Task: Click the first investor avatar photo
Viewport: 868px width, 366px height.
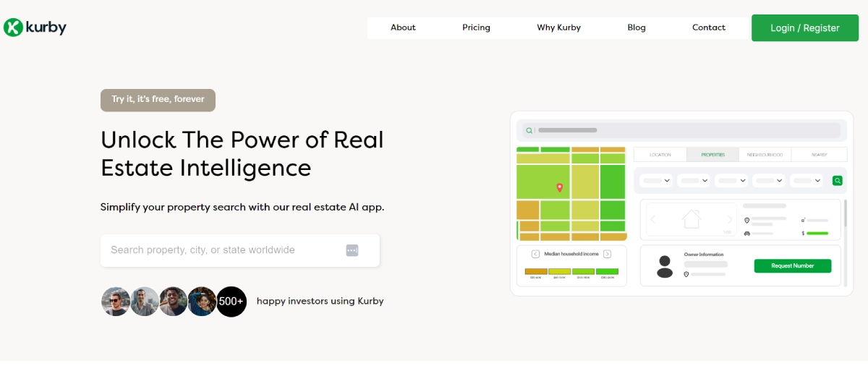Action: 116,302
